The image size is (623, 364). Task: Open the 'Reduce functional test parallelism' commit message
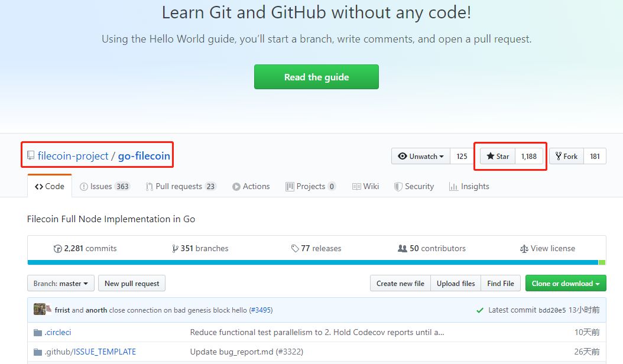pos(317,332)
